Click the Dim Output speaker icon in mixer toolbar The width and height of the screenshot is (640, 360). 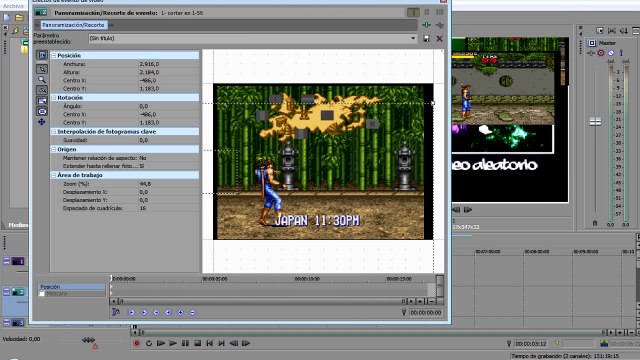pos(624,31)
